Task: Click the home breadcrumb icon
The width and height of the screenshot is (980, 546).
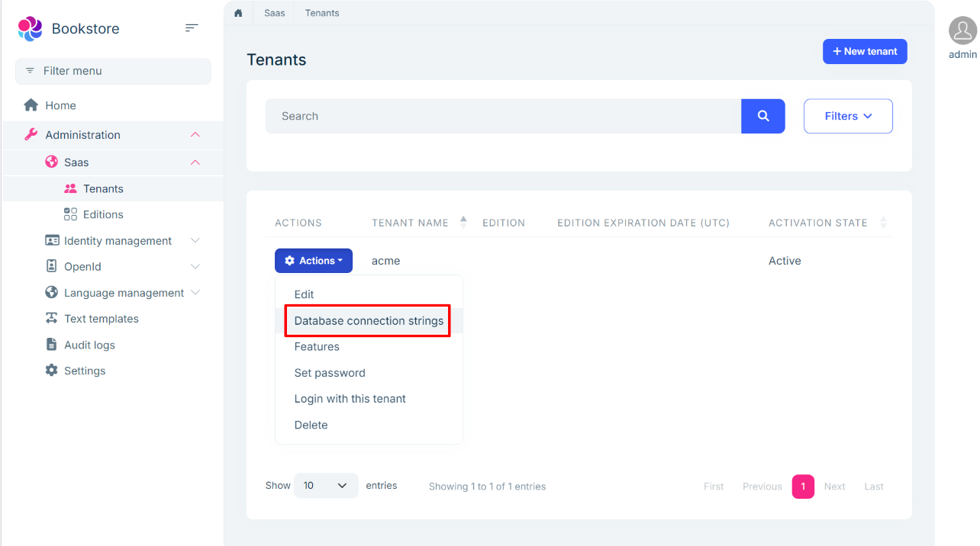Action: point(237,13)
